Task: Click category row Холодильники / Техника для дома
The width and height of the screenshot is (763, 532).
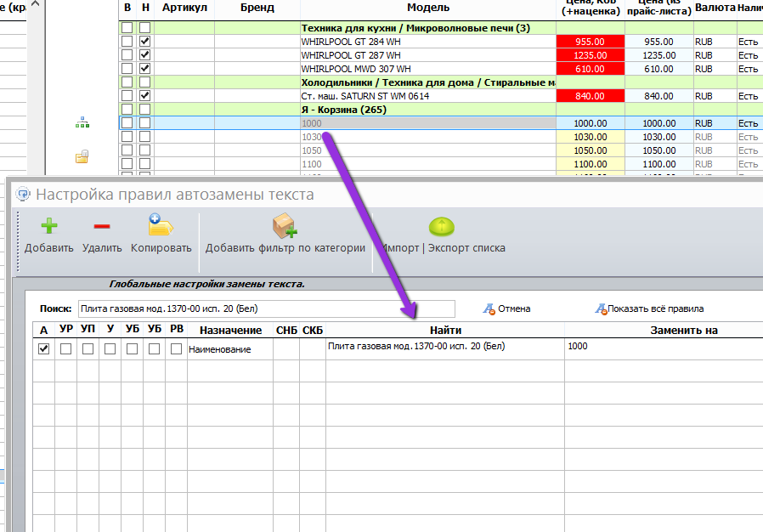Action: click(x=440, y=82)
